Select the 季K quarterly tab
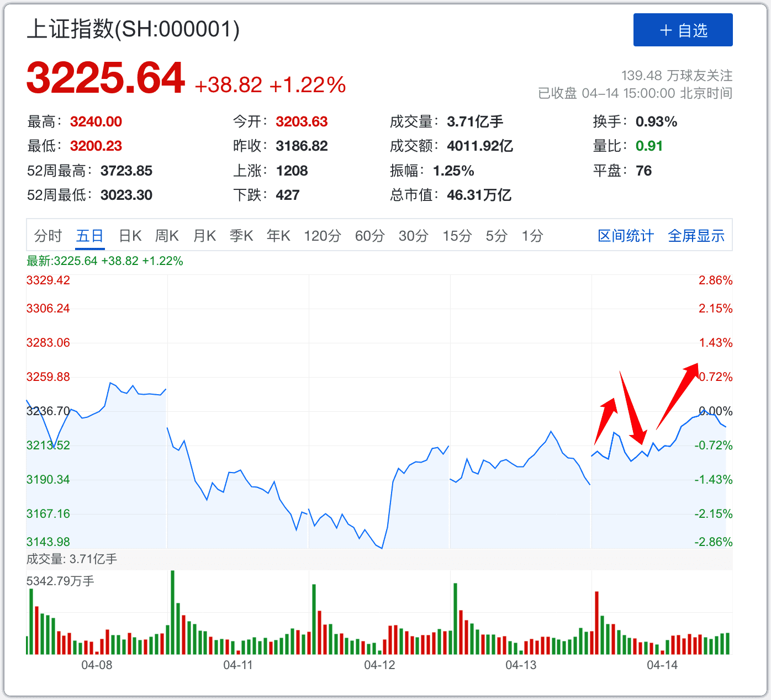Viewport: 771px width, 700px height. tap(241, 236)
